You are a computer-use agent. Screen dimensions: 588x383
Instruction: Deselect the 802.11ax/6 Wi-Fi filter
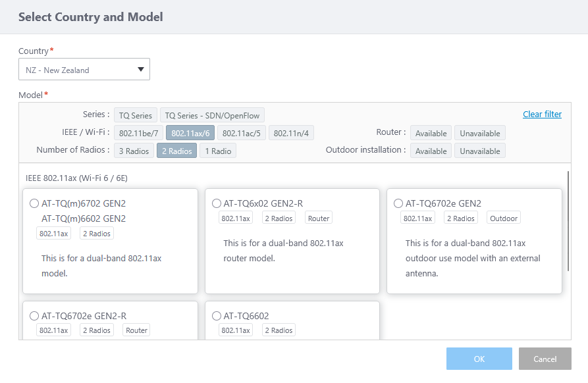[190, 133]
